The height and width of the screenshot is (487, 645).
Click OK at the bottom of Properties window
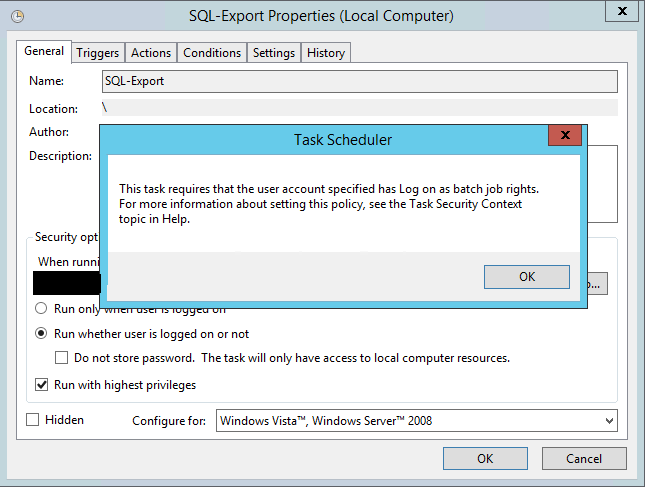pos(484,459)
